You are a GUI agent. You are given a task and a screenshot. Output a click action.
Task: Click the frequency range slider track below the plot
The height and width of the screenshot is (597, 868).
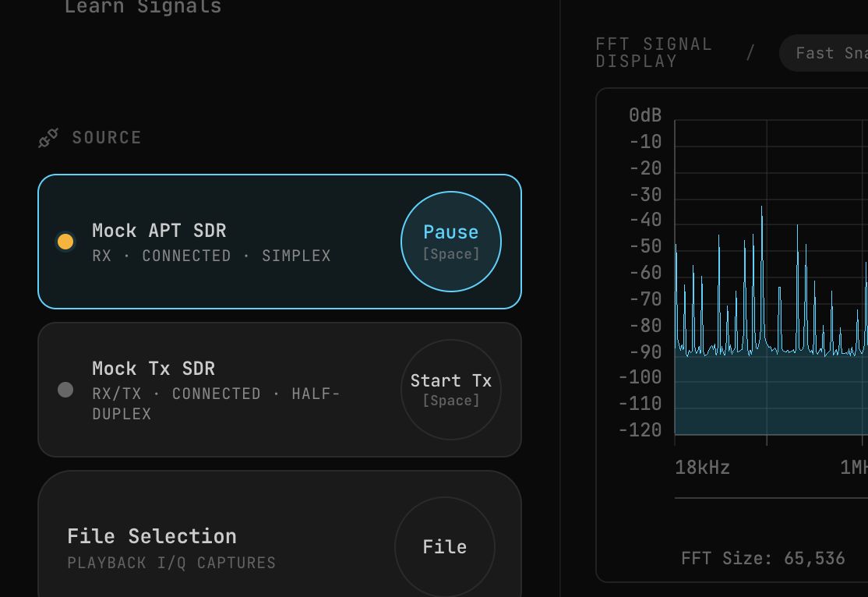coord(771,498)
